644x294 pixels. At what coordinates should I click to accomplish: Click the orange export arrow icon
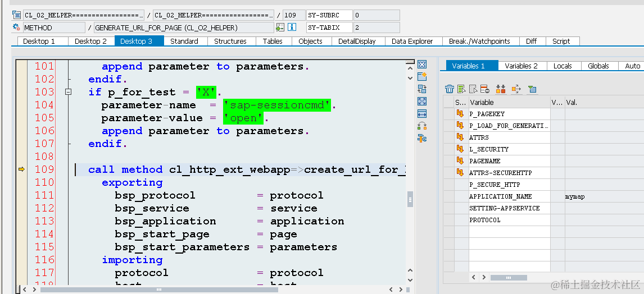click(516, 89)
